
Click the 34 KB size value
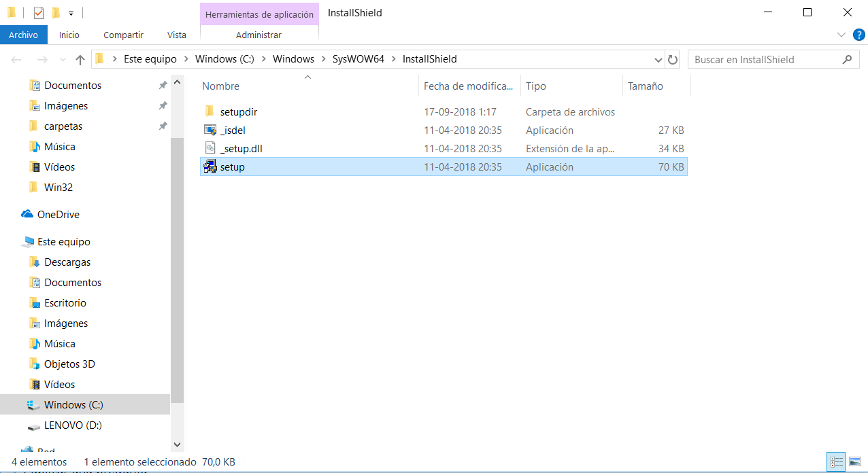point(671,148)
